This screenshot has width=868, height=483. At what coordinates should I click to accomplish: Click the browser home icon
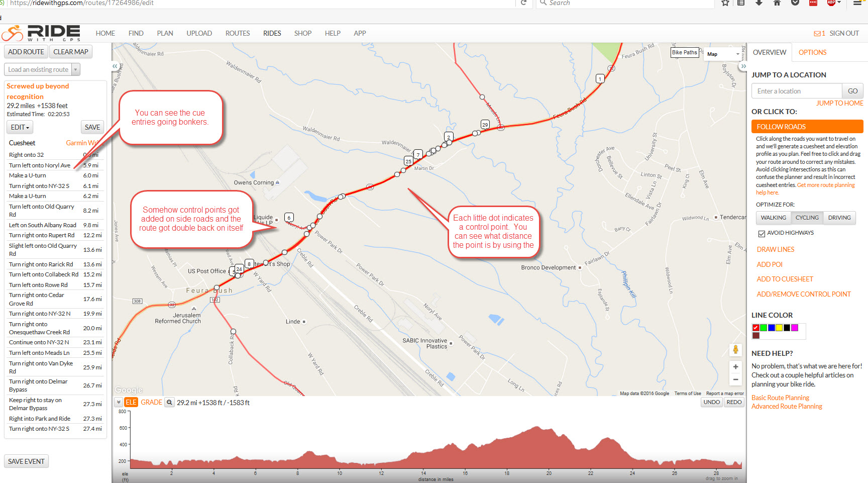(777, 3)
